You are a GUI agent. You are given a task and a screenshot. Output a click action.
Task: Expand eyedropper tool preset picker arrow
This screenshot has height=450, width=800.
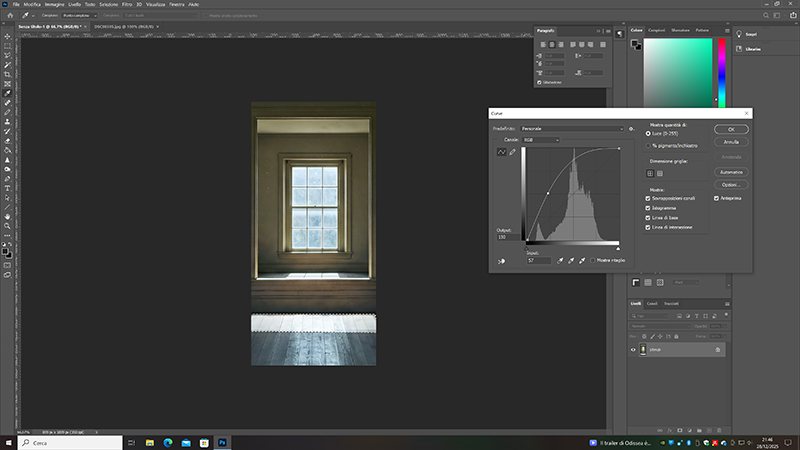coord(33,16)
